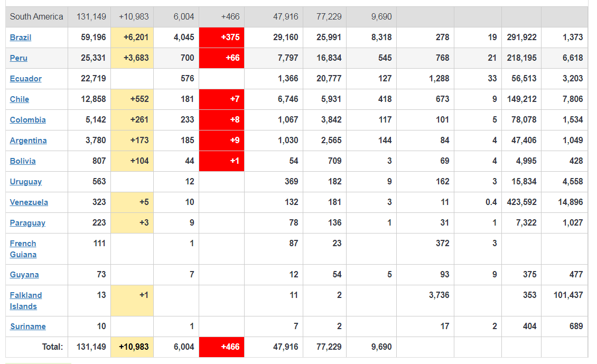The height and width of the screenshot is (364, 597).
Task: Click Chile total tests 149,212
Action: [521, 99]
